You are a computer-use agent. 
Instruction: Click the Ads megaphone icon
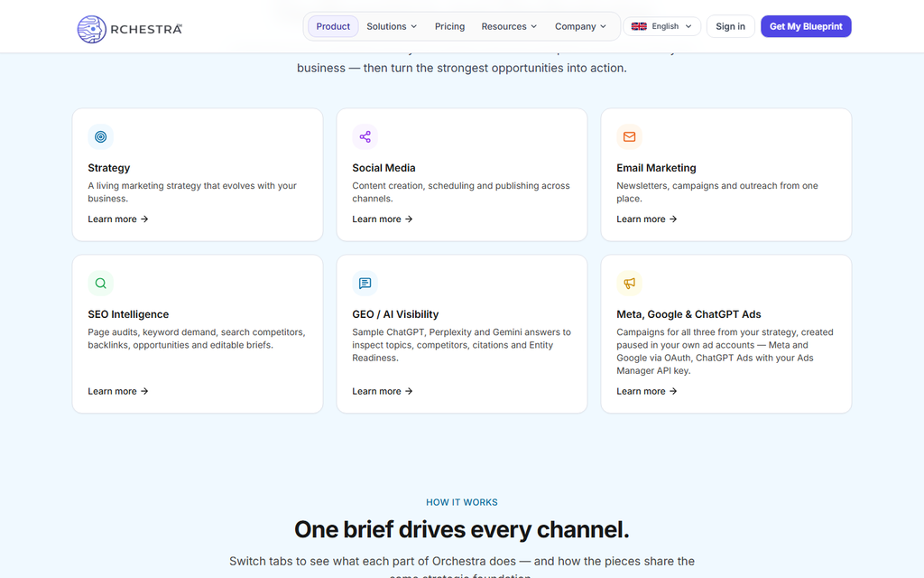(629, 283)
